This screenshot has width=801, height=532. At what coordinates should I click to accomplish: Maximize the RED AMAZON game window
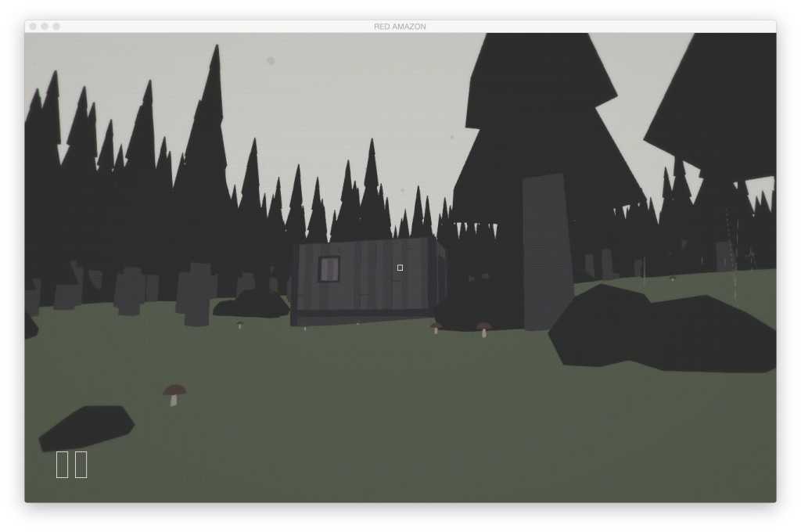coord(56,27)
